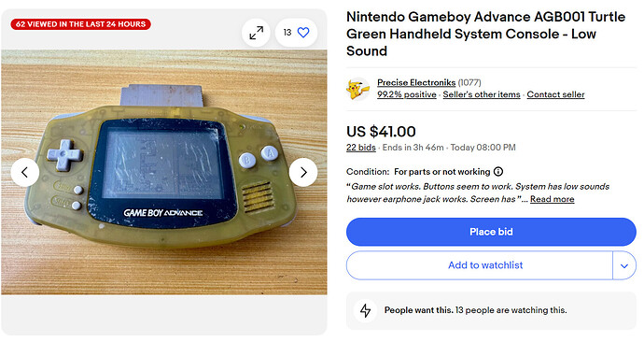Click the seller's Pikachu avatar

tap(357, 89)
